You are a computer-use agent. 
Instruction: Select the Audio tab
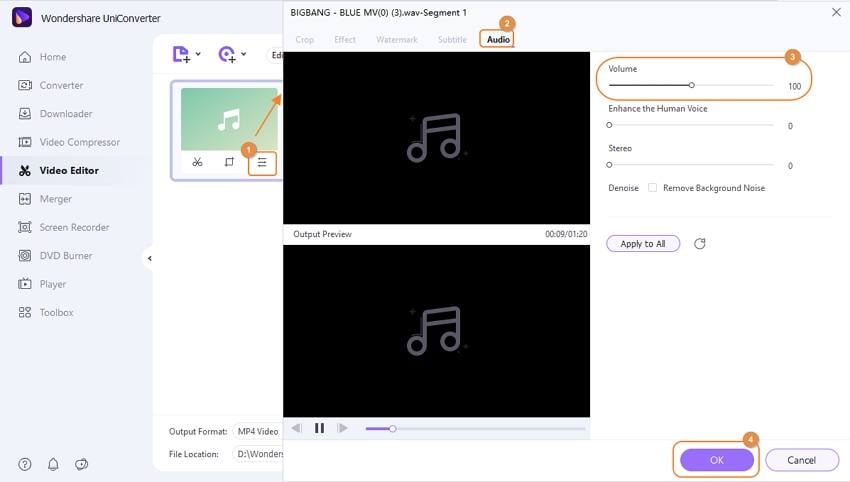pyautogui.click(x=498, y=40)
